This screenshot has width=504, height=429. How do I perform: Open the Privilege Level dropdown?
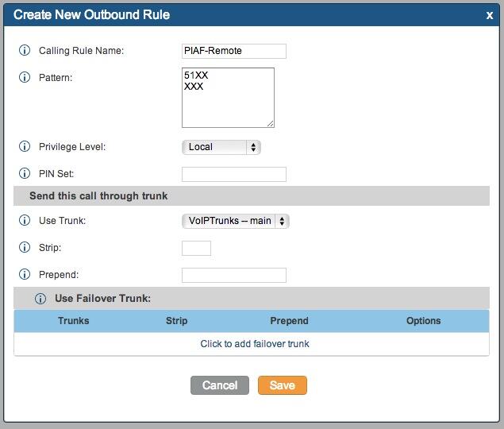pos(221,147)
